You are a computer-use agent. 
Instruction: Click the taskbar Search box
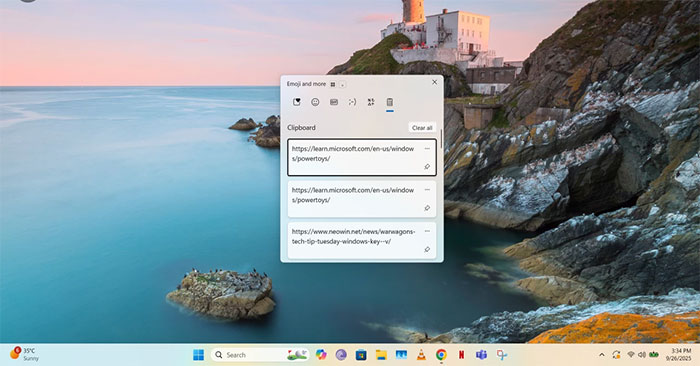click(x=260, y=355)
